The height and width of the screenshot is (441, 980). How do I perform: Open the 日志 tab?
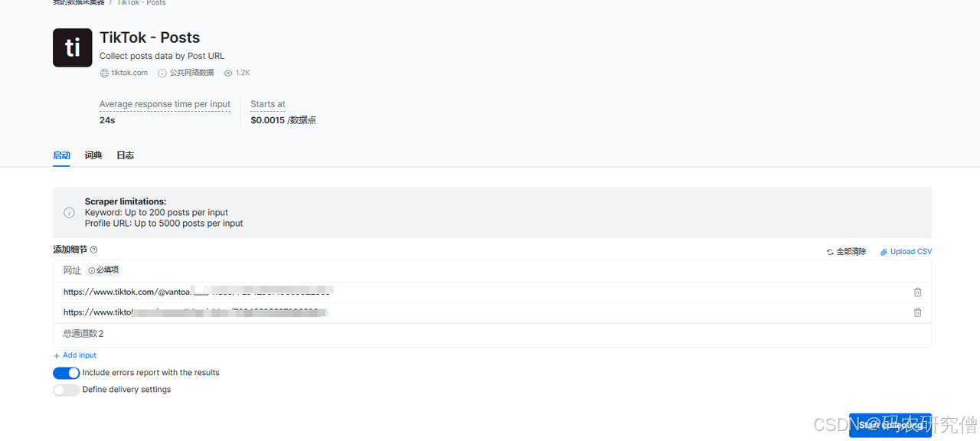point(126,155)
